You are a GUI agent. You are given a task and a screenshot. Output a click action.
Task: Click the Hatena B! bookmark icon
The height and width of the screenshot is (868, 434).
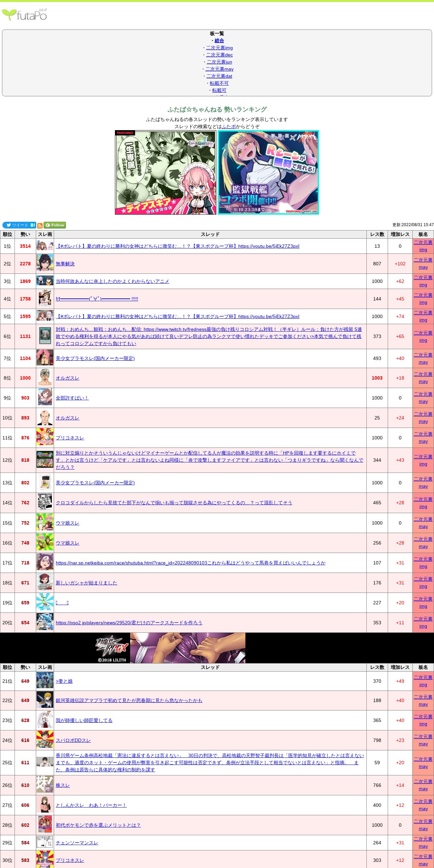(33, 225)
